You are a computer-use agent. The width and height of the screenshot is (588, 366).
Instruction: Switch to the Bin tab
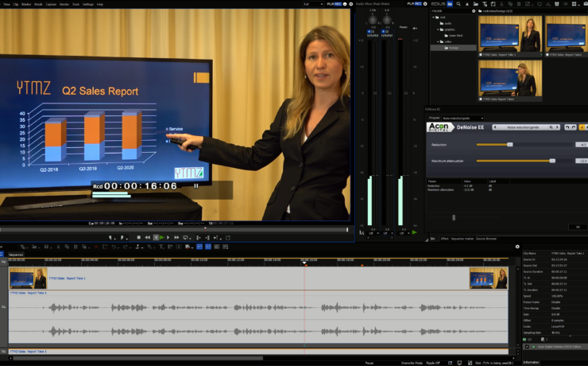click(x=433, y=239)
